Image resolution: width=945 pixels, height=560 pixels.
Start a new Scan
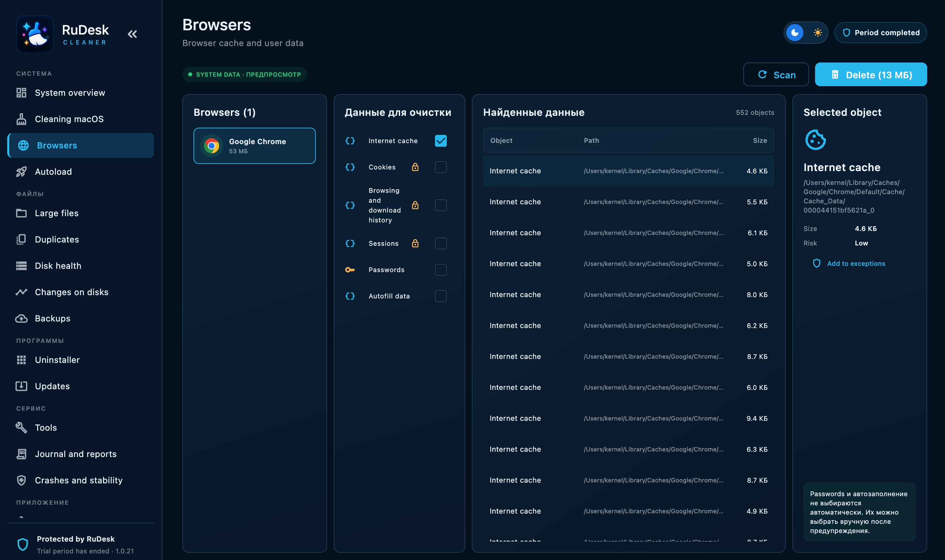776,74
